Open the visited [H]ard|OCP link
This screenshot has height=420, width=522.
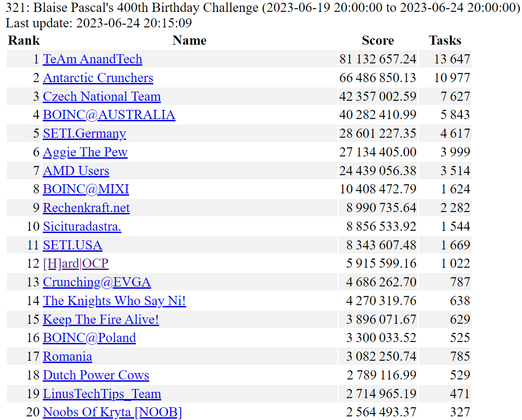76,264
